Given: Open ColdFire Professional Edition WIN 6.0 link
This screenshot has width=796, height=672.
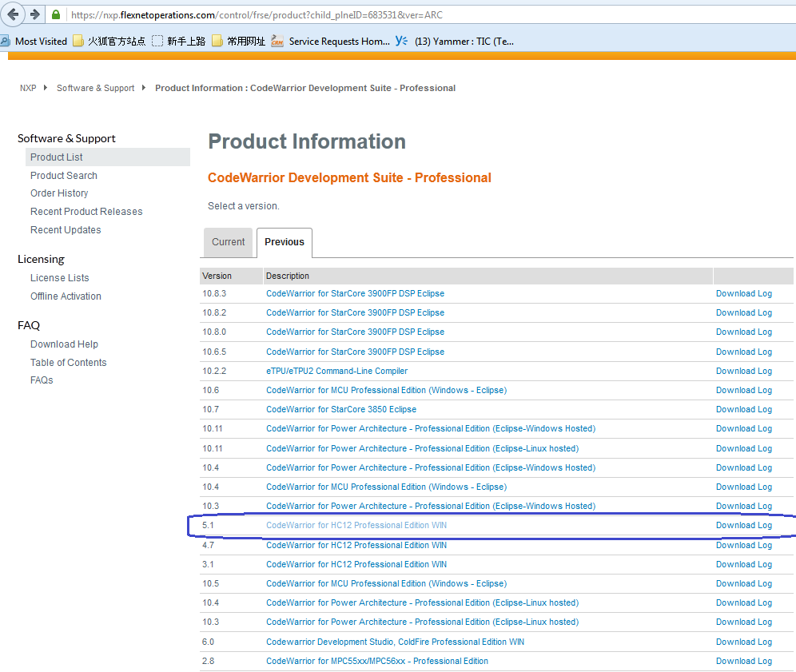Looking at the screenshot, I should click(x=395, y=642).
